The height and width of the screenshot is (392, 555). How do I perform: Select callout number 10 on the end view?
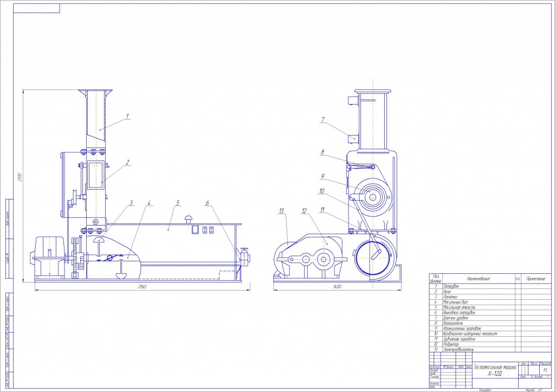click(x=321, y=191)
